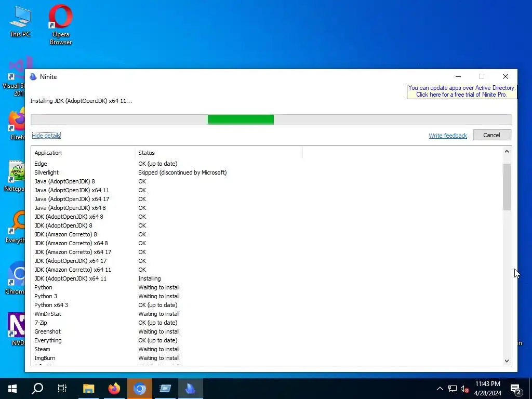The height and width of the screenshot is (399, 532).
Task: Click the Ninite Pro free trial tooltip
Action: [x=462, y=91]
